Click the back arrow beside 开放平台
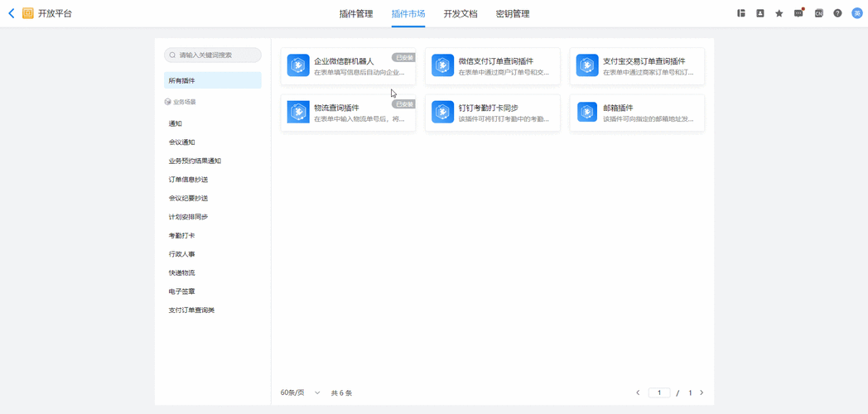Screen dimensions: 868x414 point(12,14)
